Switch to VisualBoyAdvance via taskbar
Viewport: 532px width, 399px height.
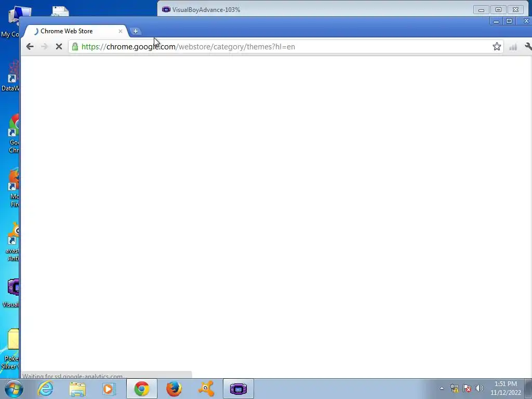click(x=238, y=389)
